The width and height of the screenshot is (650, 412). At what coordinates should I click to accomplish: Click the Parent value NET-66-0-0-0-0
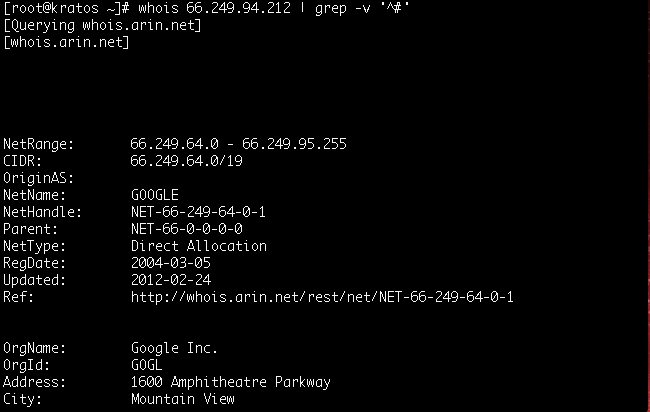(186, 229)
